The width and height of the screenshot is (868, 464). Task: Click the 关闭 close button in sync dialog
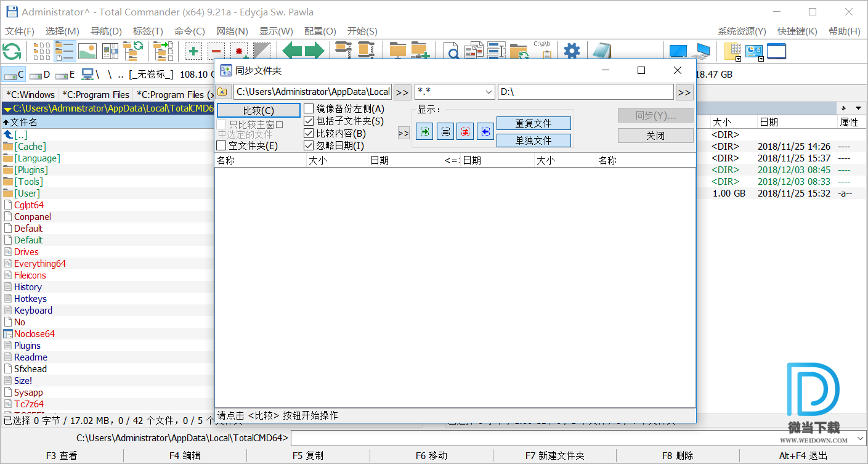point(655,136)
